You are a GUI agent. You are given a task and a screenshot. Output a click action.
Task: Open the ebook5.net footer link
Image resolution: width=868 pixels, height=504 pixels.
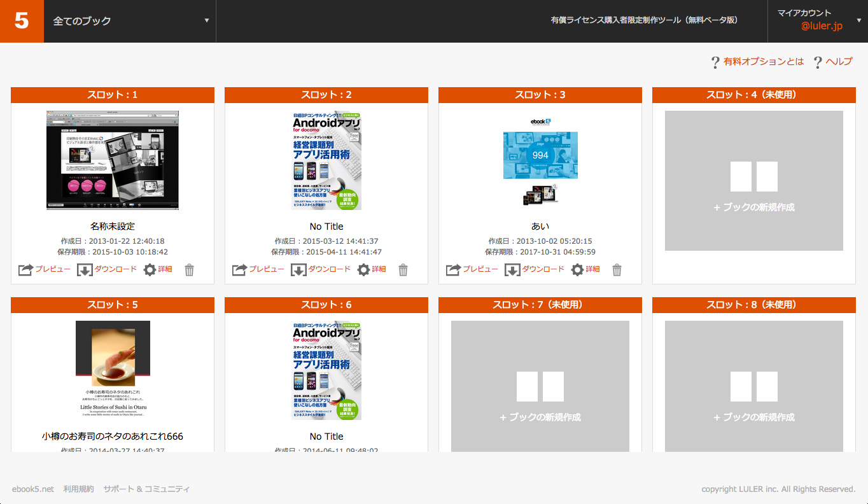(x=33, y=489)
